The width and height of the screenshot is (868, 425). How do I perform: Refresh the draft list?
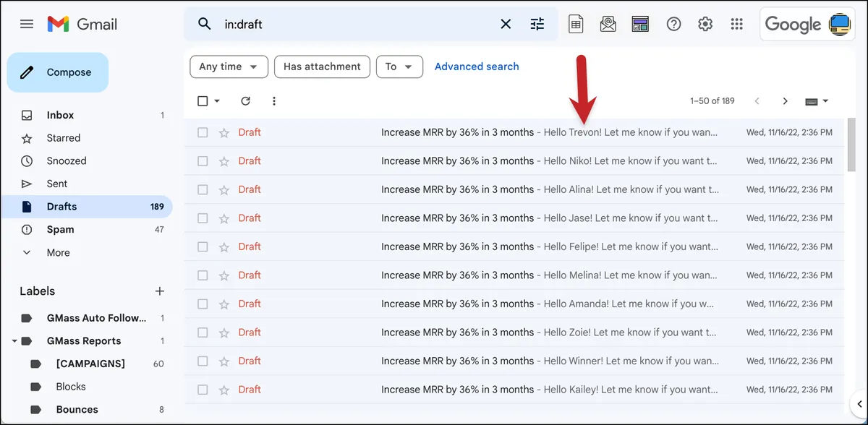245,101
